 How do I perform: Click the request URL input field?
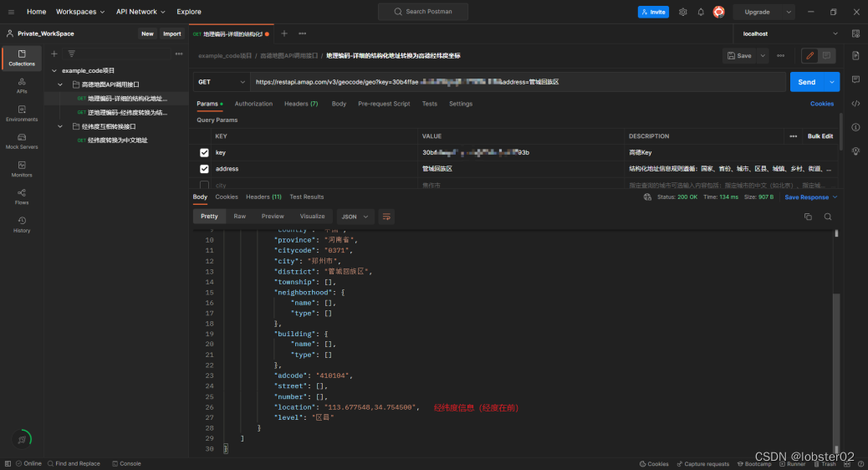[518, 82]
